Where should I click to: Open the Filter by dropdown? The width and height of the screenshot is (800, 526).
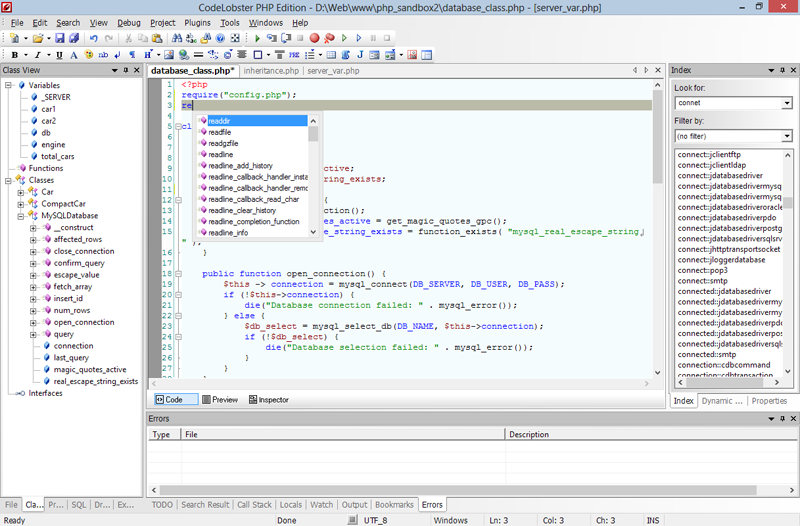pyautogui.click(x=787, y=135)
